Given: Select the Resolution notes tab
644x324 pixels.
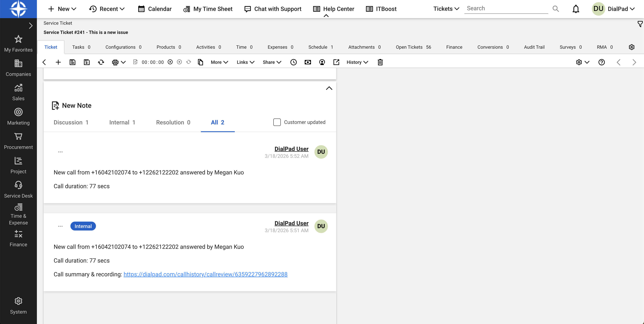Looking at the screenshot, I should [173, 122].
